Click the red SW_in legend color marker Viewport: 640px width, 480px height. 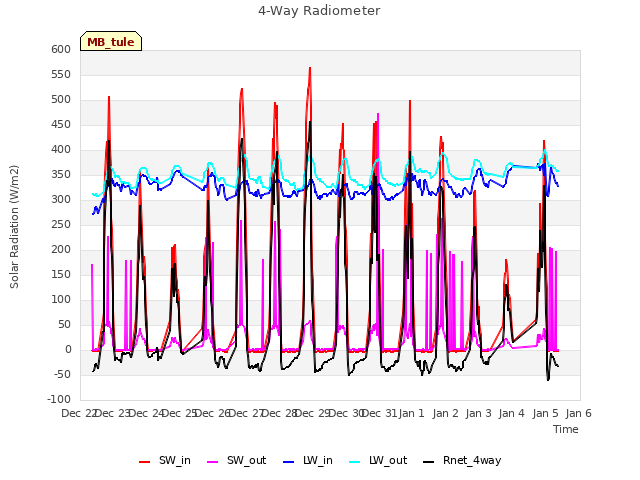point(144,462)
